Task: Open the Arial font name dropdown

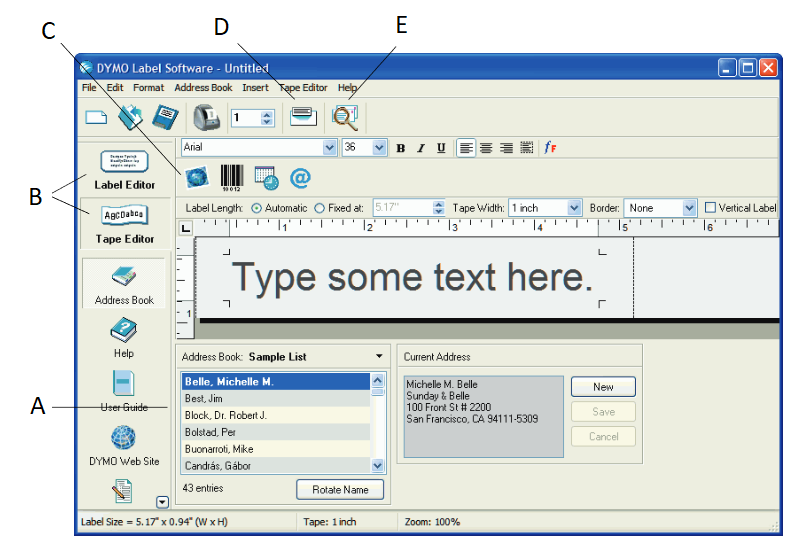Action: click(330, 148)
